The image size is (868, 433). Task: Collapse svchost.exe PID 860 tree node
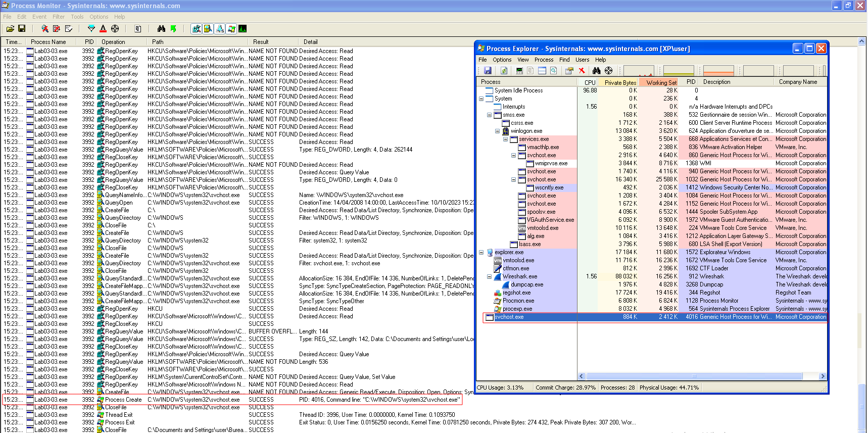point(513,155)
